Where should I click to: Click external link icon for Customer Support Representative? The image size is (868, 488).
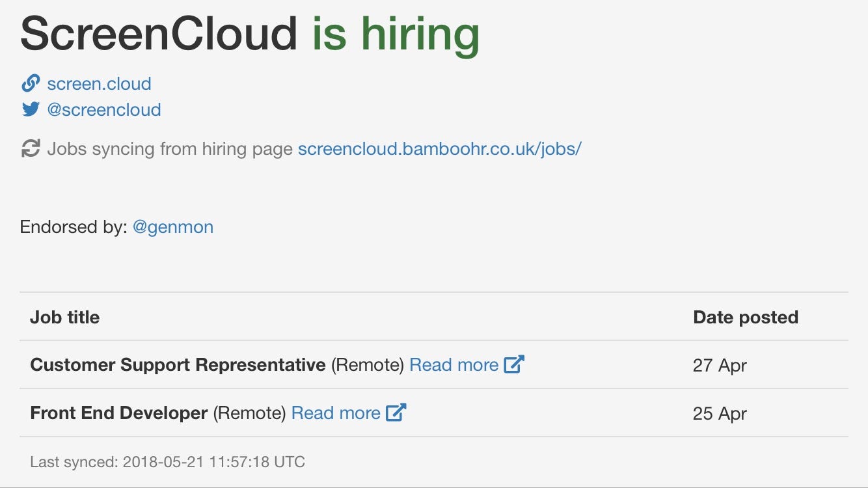pos(514,364)
